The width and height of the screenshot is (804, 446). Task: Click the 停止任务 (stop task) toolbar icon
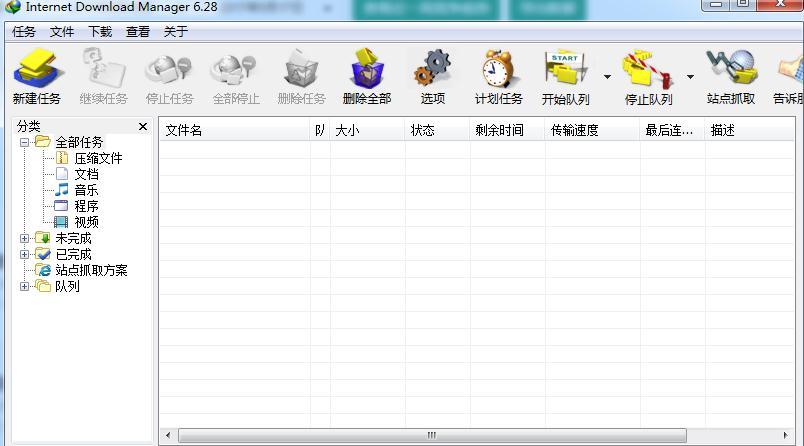tap(169, 69)
